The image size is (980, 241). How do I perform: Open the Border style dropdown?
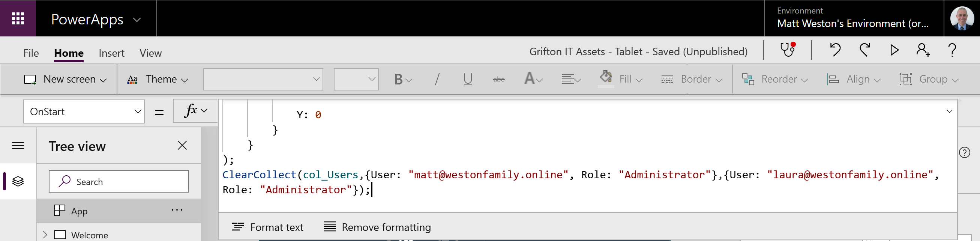[x=692, y=79]
